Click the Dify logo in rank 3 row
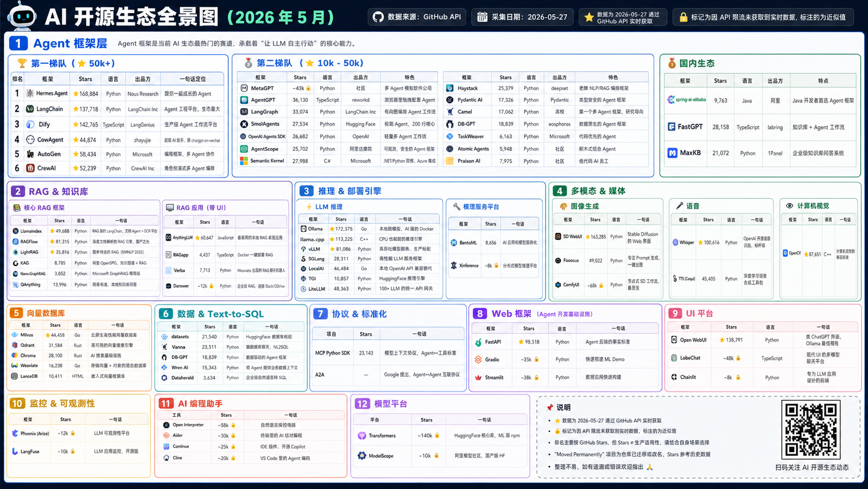Image resolution: width=868 pixels, height=489 pixels. coord(30,125)
